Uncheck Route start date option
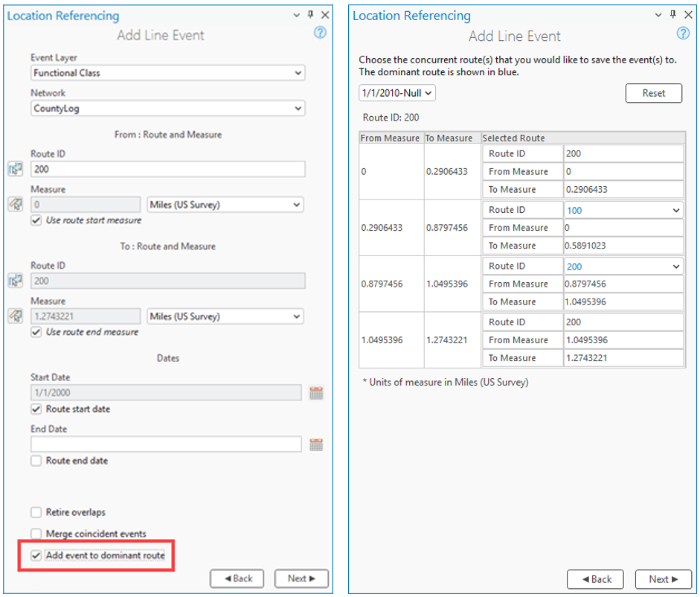 pos(36,409)
